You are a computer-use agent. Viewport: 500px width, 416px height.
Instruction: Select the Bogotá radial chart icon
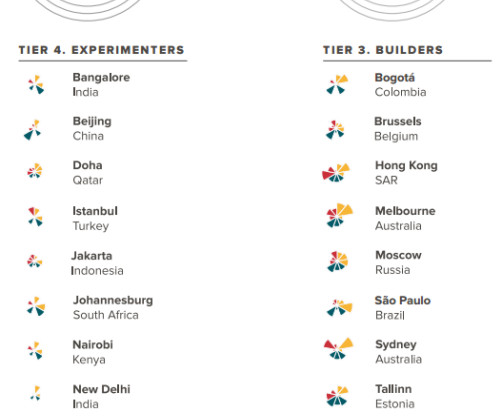(337, 85)
